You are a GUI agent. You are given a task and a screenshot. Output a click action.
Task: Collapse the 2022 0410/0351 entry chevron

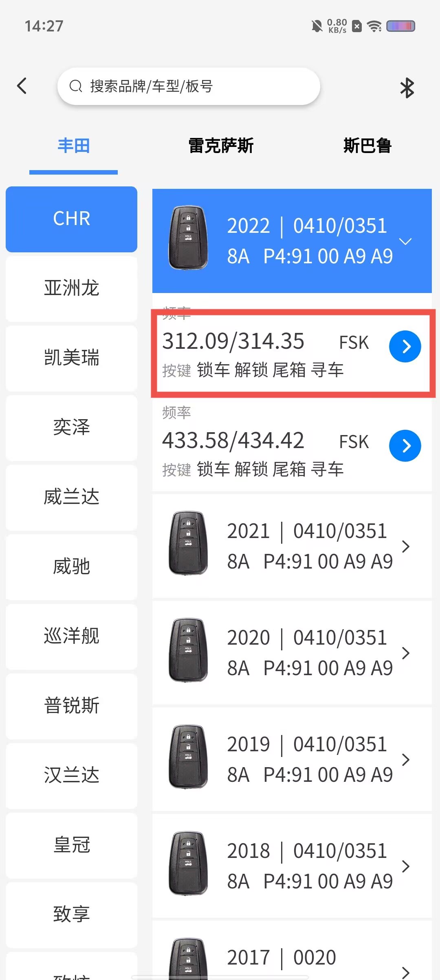point(405,241)
